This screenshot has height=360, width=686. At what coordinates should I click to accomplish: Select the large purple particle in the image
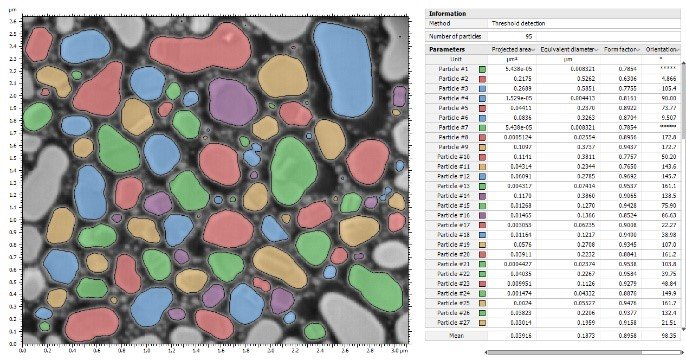(x=232, y=102)
